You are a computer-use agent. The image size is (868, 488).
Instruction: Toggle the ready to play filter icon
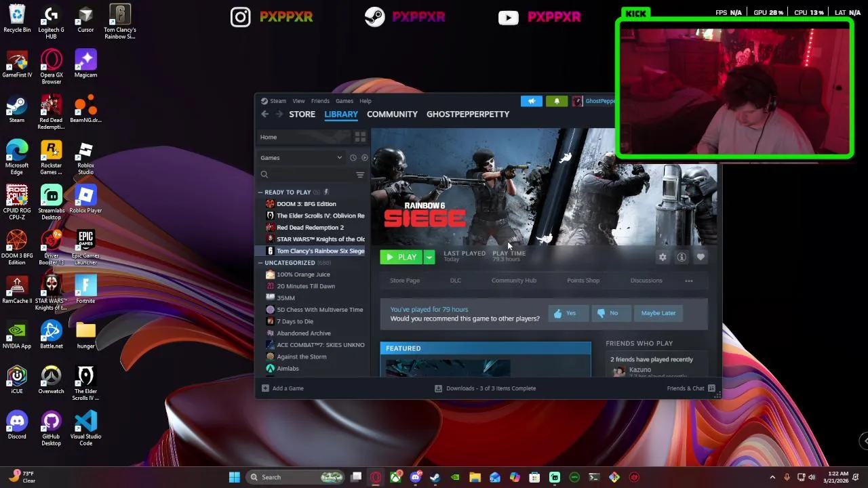point(365,158)
